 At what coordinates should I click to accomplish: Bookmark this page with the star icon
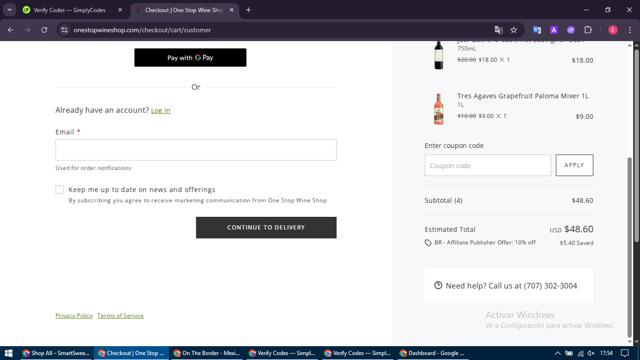pyautogui.click(x=514, y=30)
